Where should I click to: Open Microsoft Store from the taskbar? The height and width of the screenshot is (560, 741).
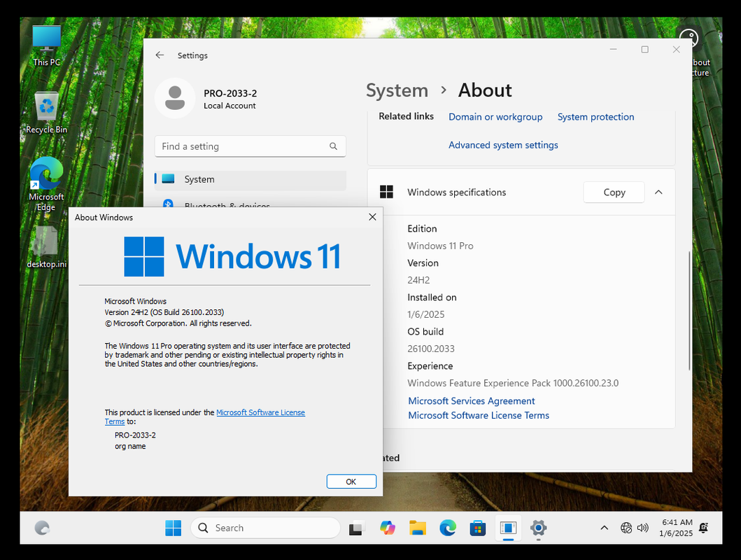tap(478, 528)
